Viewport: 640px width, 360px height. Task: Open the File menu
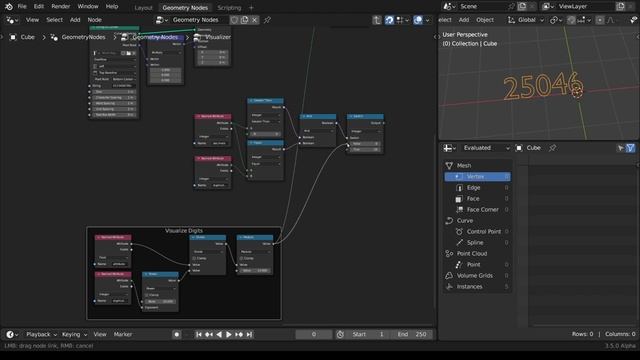click(22, 7)
